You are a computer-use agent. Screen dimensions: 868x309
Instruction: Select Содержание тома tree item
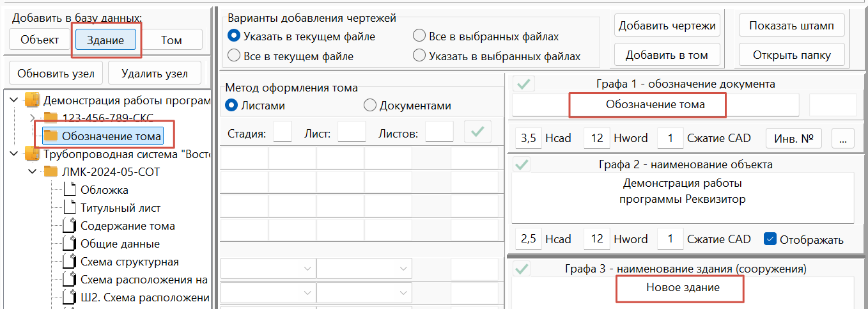pos(127,225)
